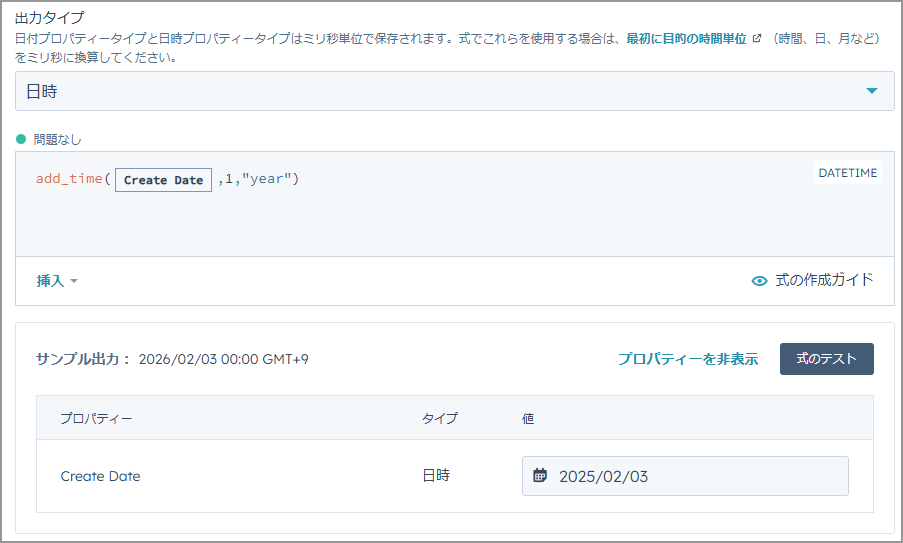
Task: Click the サンプル出力 label
Action: 84,359
